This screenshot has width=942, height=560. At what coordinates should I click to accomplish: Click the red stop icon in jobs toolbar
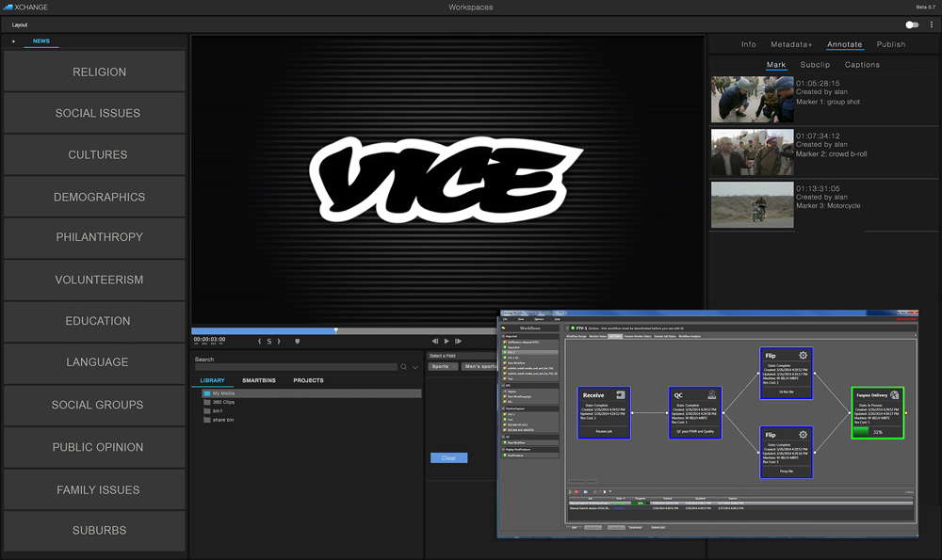tap(577, 492)
